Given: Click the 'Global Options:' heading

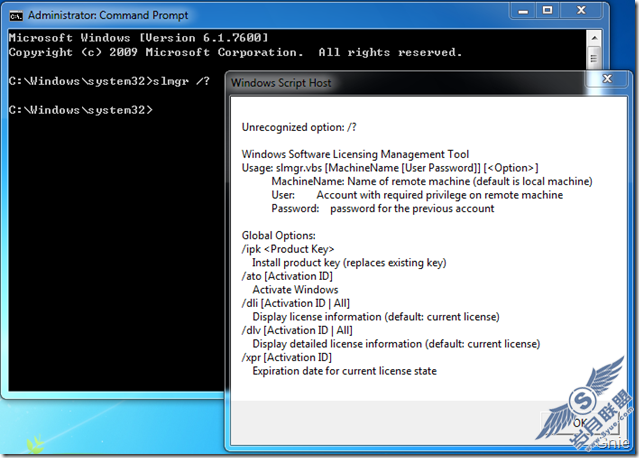Looking at the screenshot, I should point(278,235).
